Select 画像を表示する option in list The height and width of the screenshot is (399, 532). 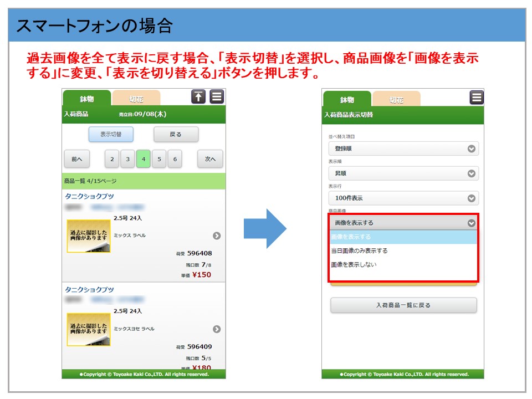(x=403, y=237)
